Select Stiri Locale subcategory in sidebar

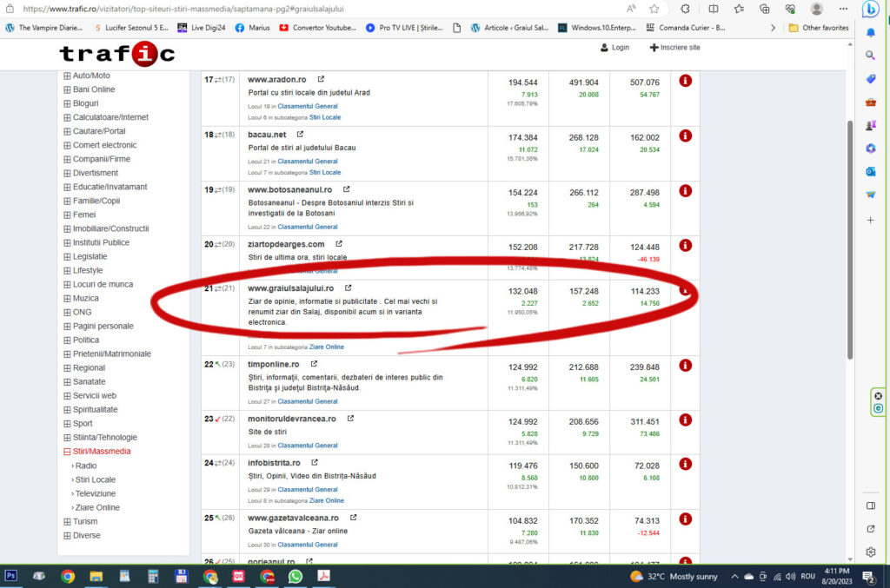point(95,479)
